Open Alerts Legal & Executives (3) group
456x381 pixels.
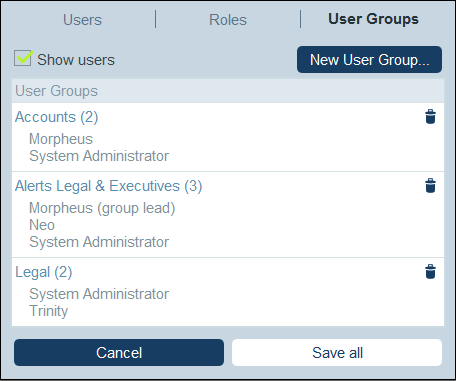tap(109, 186)
